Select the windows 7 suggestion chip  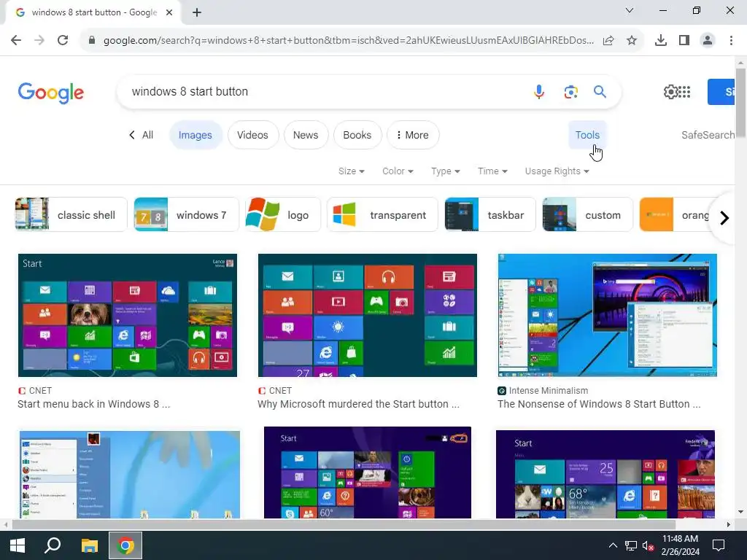[x=186, y=215]
